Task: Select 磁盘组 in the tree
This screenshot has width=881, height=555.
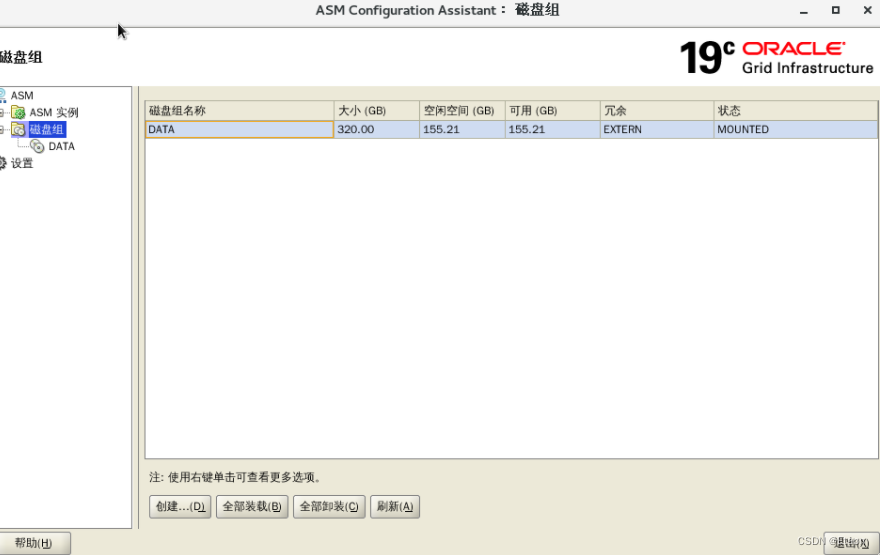Action: [x=47, y=130]
